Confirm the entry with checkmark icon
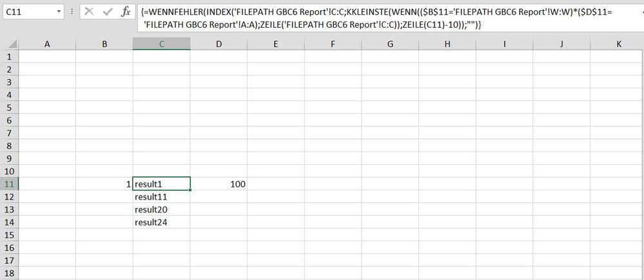Screen dimensions: 644x280 click(108, 12)
